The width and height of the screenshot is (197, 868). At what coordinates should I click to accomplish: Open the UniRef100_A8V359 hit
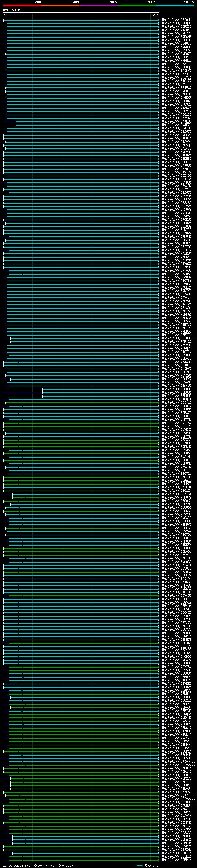point(176,450)
